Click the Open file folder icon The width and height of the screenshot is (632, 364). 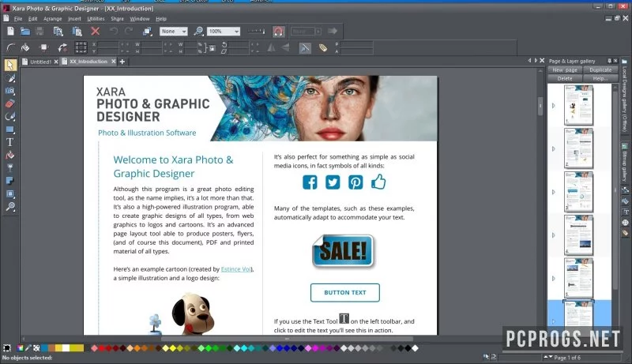25,31
